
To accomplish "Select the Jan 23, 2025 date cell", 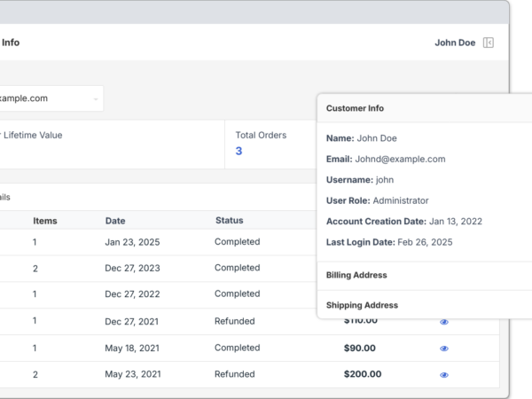I will point(132,242).
